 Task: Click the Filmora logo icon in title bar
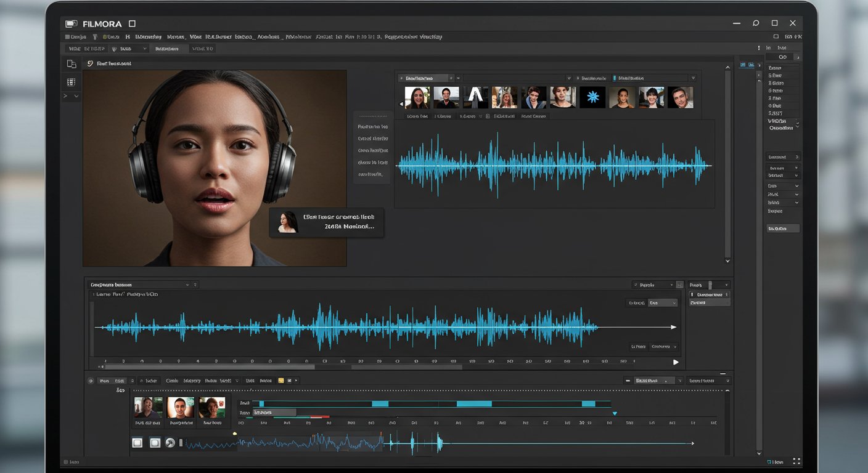(71, 23)
